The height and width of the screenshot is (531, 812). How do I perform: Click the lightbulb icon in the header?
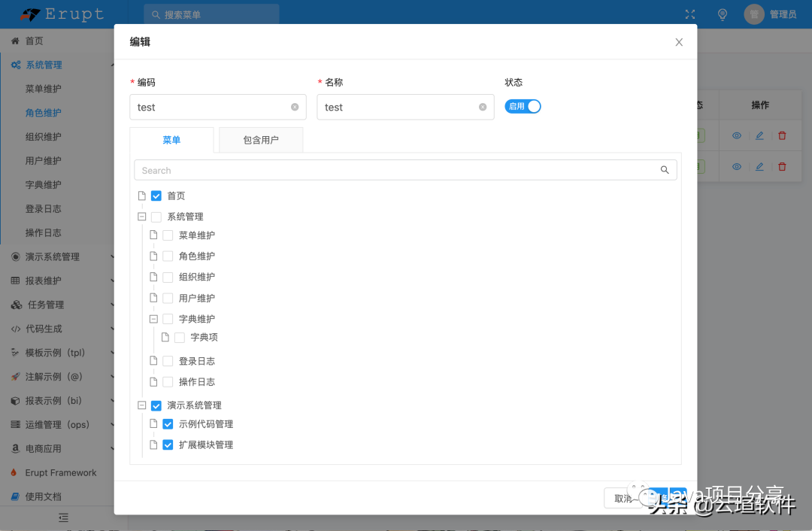point(722,14)
